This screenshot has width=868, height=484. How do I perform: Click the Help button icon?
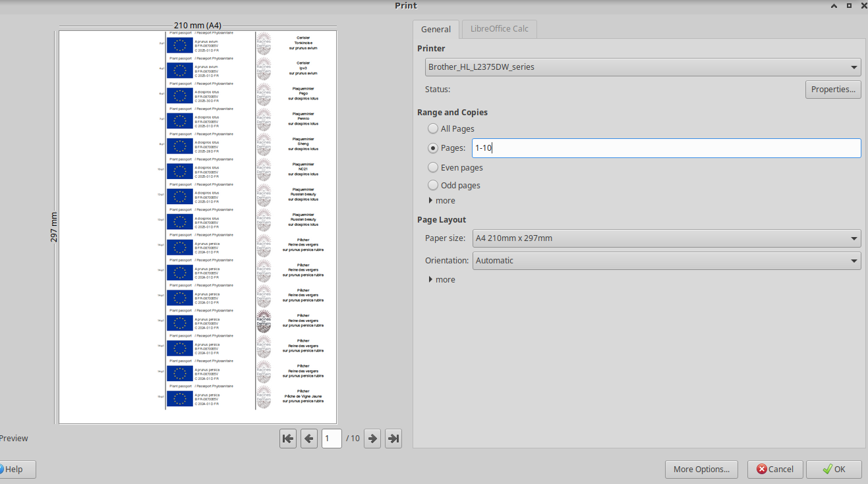click(2, 470)
